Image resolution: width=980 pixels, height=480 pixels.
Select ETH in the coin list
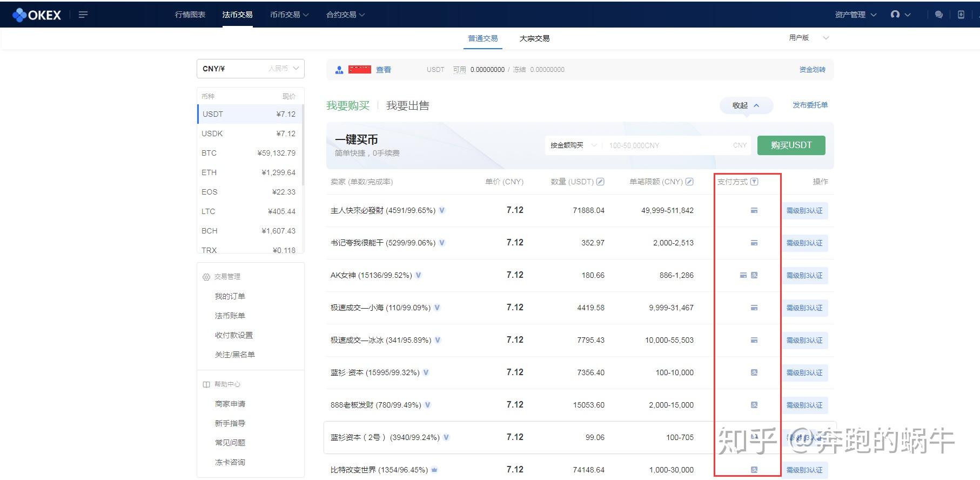click(x=250, y=172)
